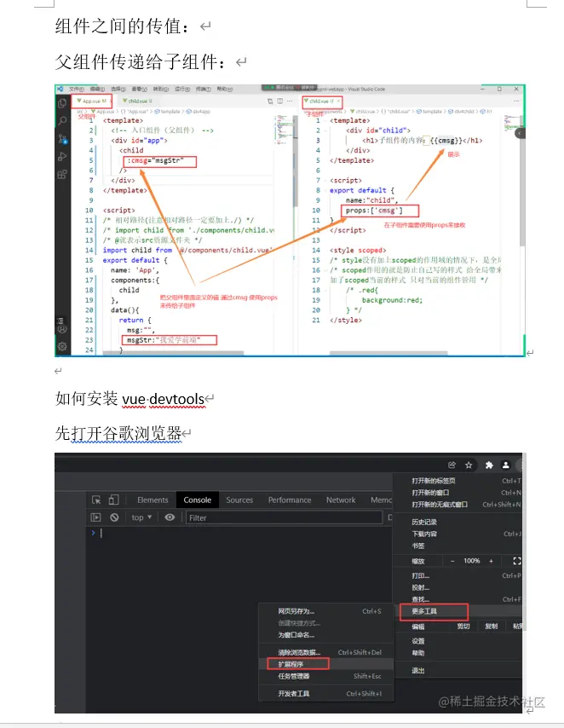The width and height of the screenshot is (564, 728).
Task: Toggle the device toolbar icon in DevTools
Action: [113, 500]
